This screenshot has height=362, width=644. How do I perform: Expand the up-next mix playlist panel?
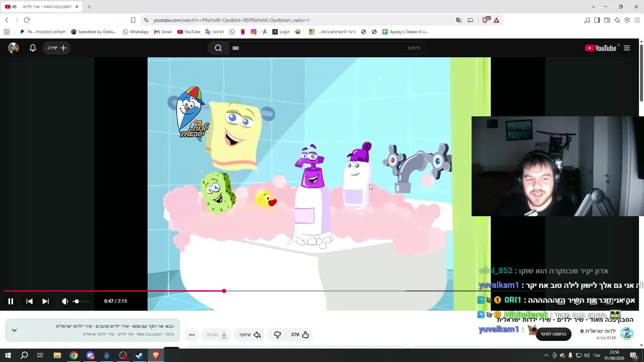pos(14,330)
